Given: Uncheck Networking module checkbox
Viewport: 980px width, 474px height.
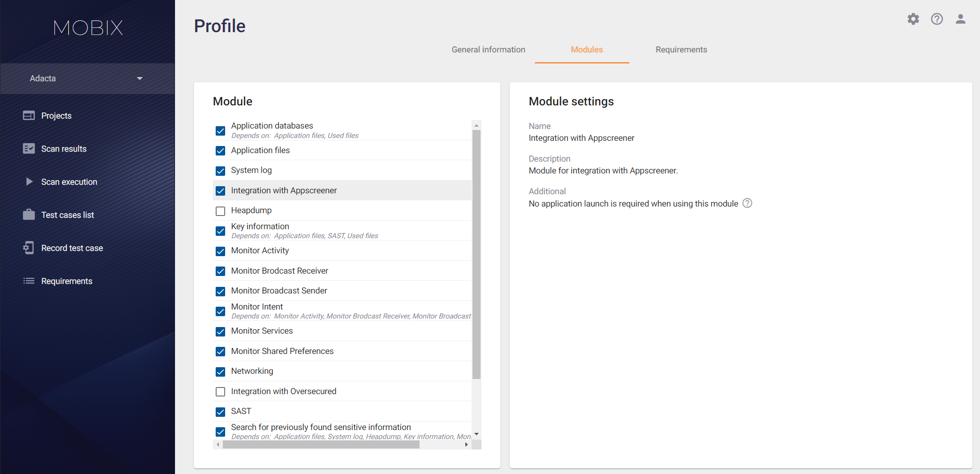Looking at the screenshot, I should coord(220,371).
